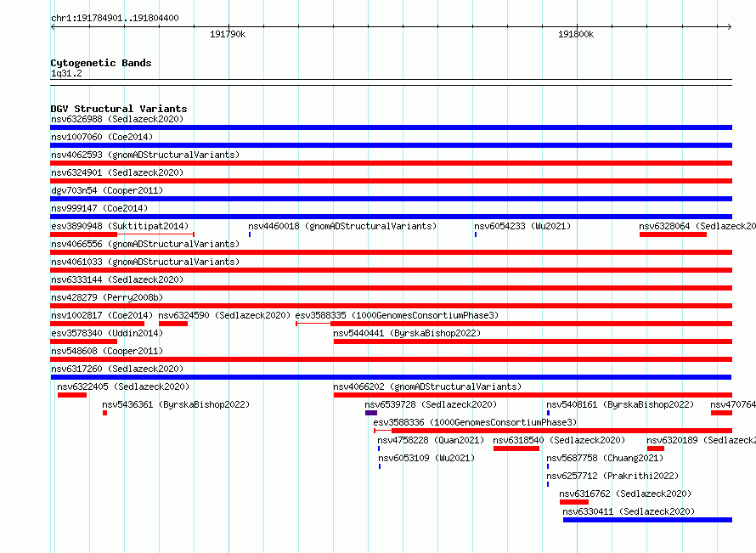
Task: Click nsv6322405 (Sedlazeck2020) label
Action: pos(123,387)
